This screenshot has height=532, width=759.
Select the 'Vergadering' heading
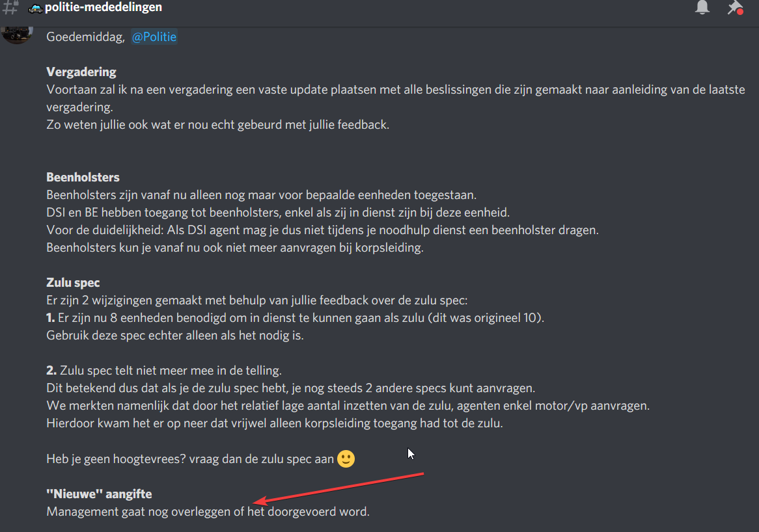[x=81, y=72]
